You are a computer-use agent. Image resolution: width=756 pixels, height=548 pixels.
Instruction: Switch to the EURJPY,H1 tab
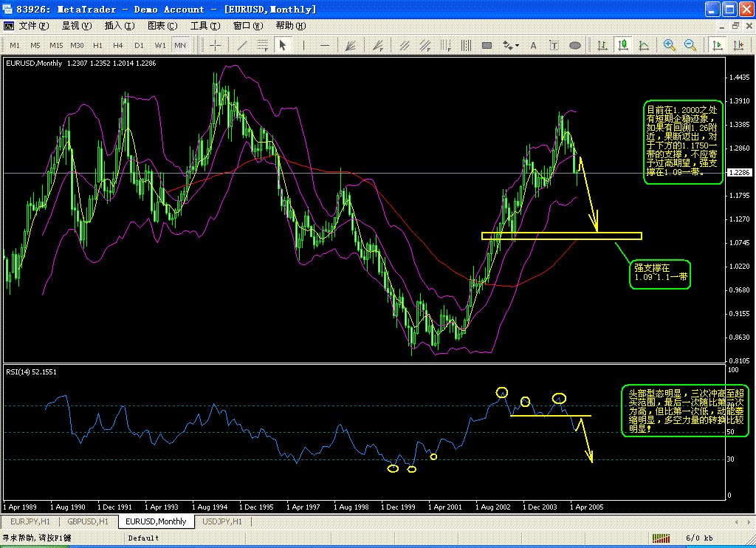[x=30, y=521]
